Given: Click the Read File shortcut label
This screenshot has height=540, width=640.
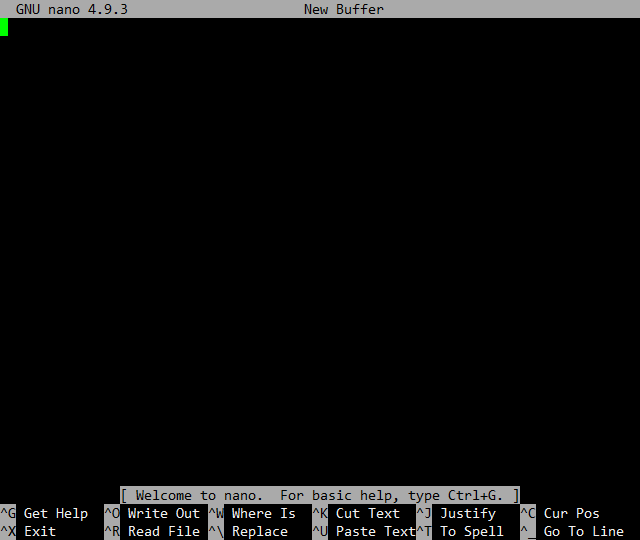Looking at the screenshot, I should tap(164, 531).
